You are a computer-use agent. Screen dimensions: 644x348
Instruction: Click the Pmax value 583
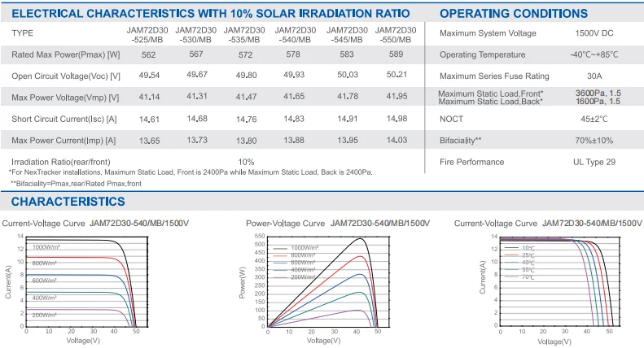coord(347,54)
